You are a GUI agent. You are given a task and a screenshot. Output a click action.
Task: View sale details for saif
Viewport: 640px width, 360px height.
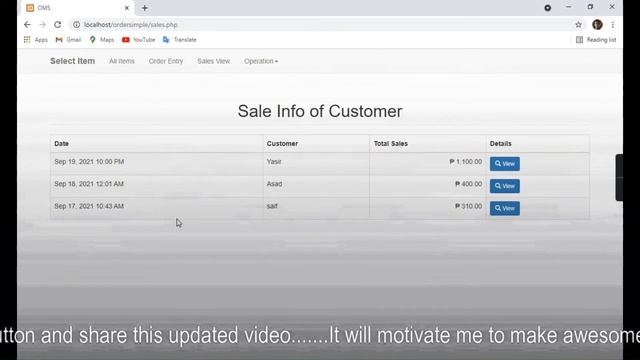tap(504, 208)
